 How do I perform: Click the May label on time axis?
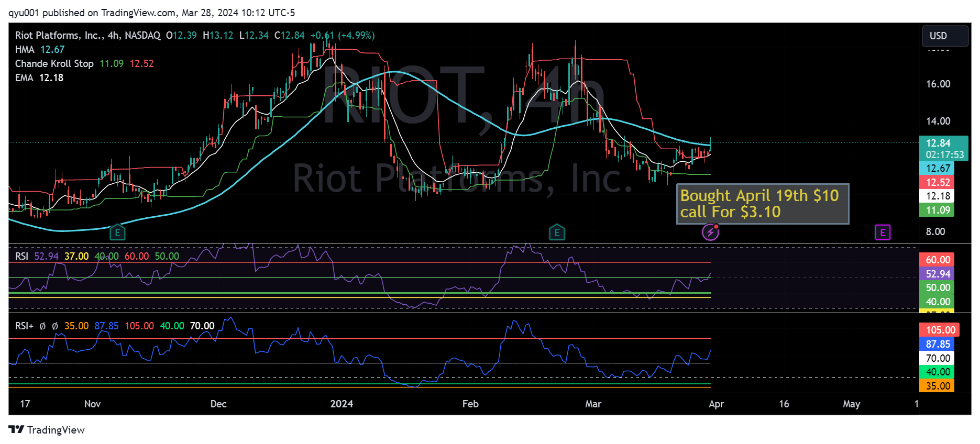(x=851, y=404)
